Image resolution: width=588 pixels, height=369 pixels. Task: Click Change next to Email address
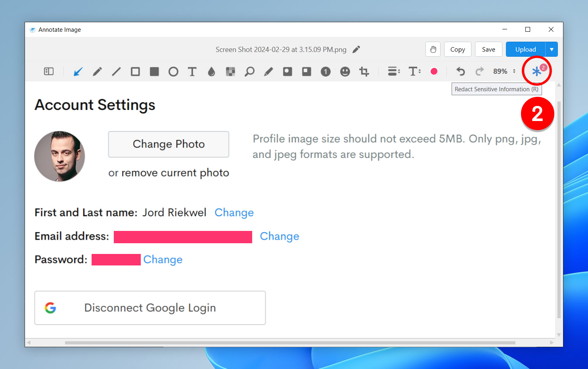click(280, 236)
